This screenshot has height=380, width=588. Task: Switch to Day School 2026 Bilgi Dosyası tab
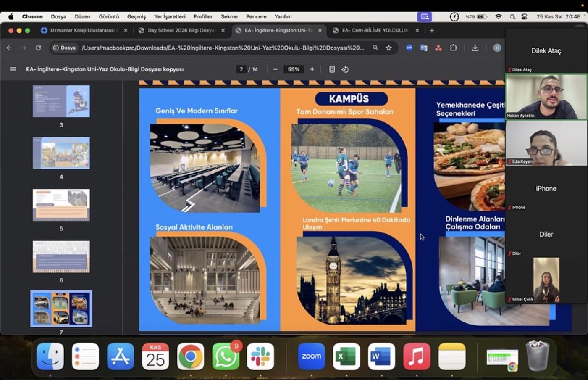coord(181,30)
